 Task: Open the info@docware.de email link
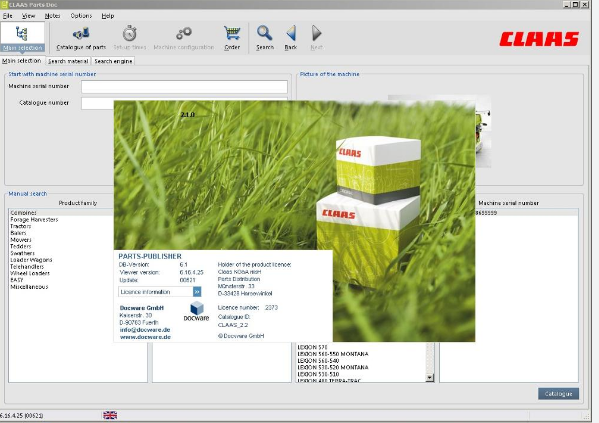coord(145,330)
